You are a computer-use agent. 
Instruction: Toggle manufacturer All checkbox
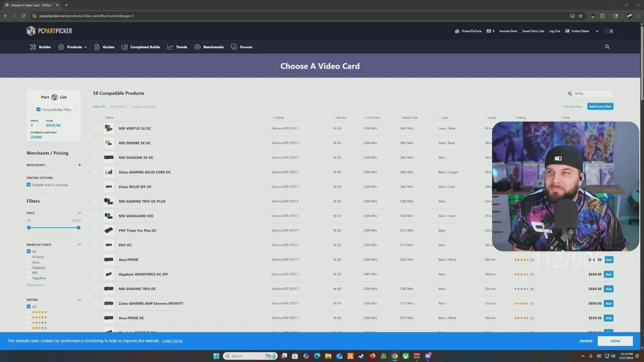(29, 251)
